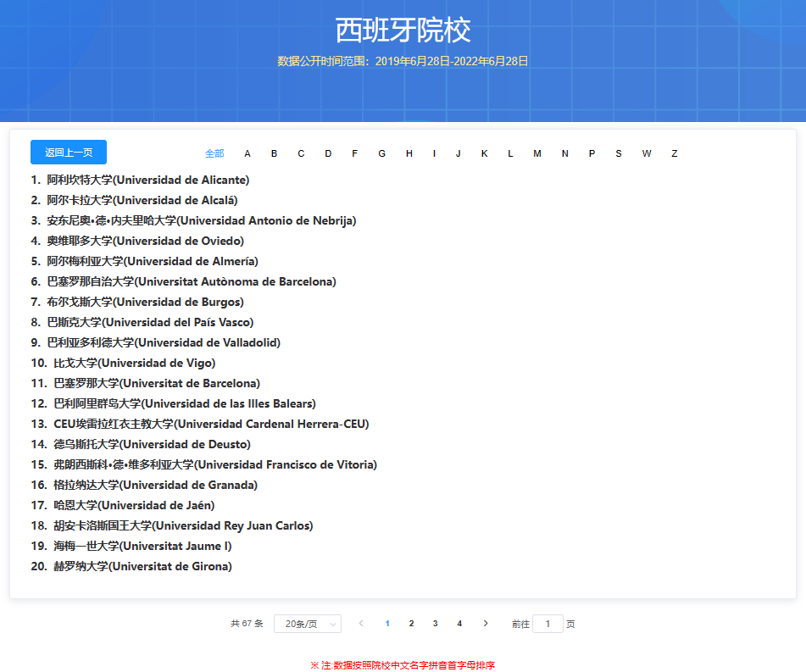Click the previous page arrow
Viewport: 806px width, 672px height.
(361, 623)
